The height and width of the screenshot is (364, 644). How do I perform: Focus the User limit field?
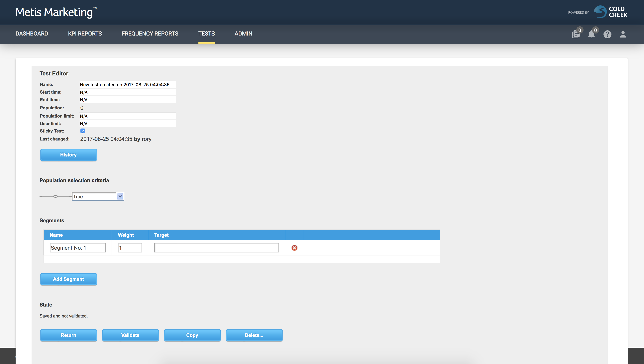click(x=128, y=124)
